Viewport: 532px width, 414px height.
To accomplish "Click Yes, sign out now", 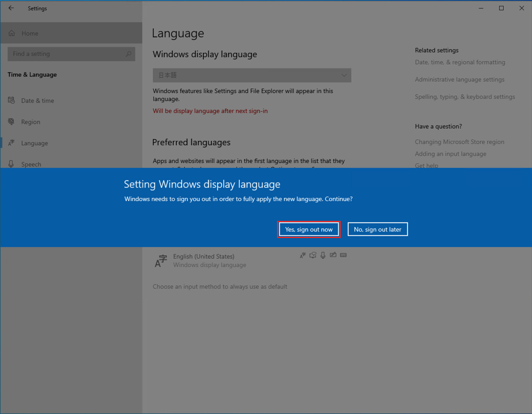I will [309, 229].
